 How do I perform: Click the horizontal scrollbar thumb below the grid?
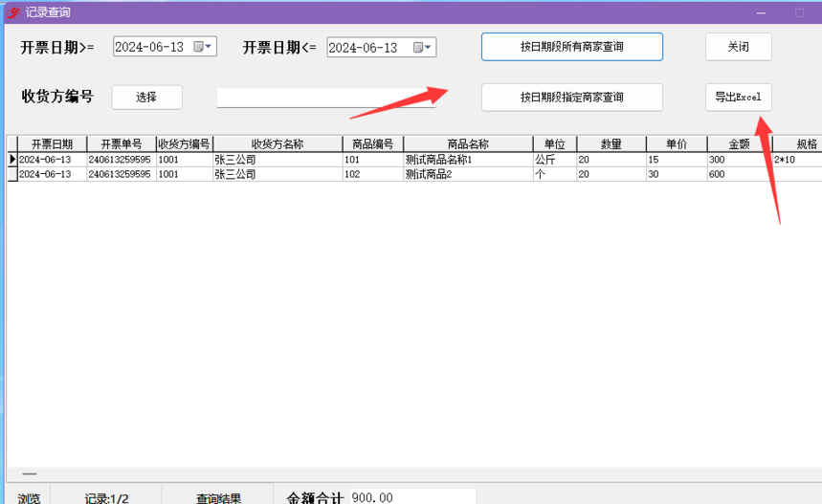coord(30,474)
